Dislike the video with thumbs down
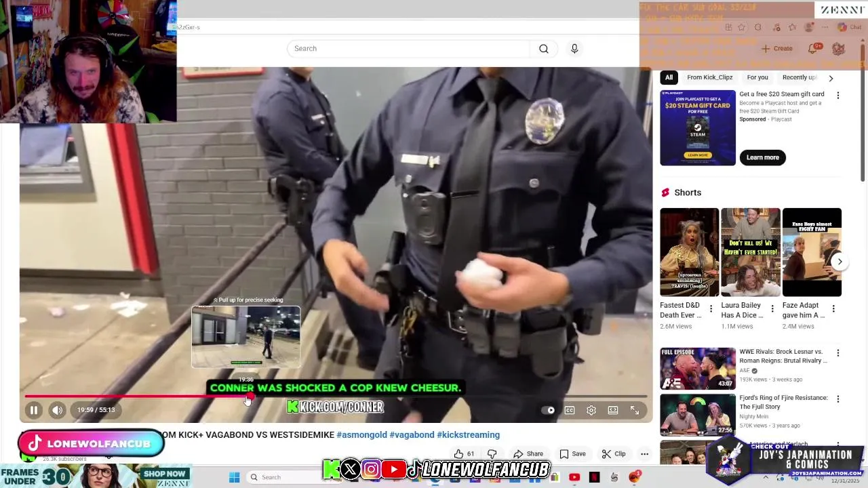The width and height of the screenshot is (868, 488). (492, 454)
